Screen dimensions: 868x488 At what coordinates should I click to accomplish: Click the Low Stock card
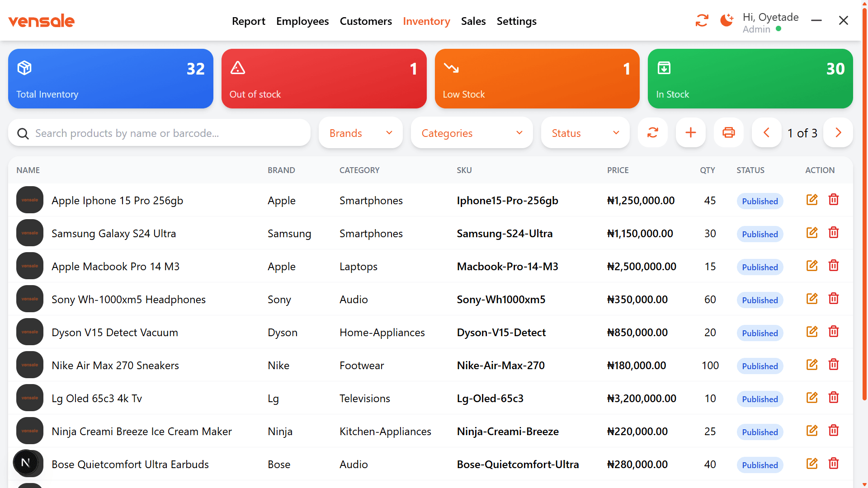537,79
